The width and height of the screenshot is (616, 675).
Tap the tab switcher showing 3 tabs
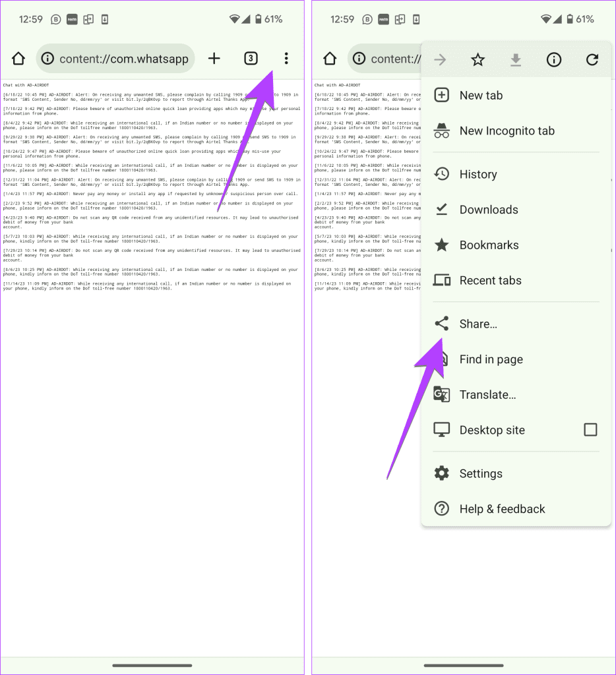click(251, 59)
